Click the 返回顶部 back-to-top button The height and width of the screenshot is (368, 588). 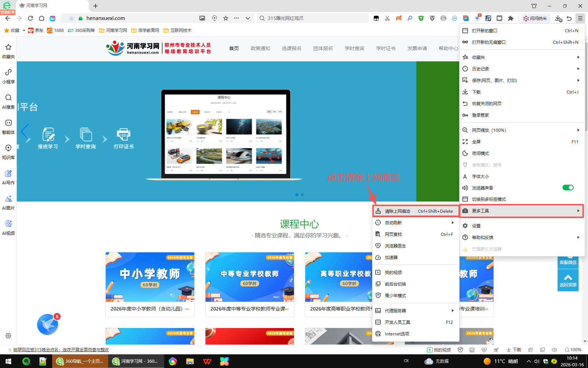pos(568,280)
